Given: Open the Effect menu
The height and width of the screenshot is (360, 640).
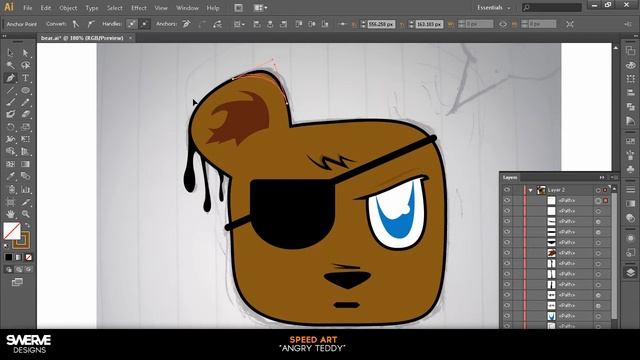Looking at the screenshot, I should click(139, 8).
